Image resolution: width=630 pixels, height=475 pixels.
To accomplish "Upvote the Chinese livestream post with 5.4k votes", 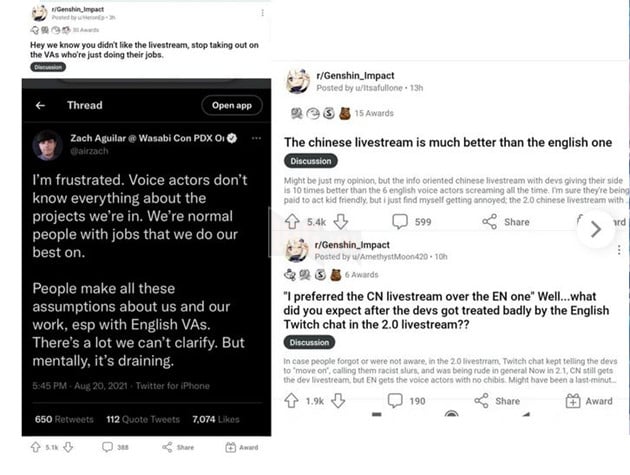I will coord(293,221).
